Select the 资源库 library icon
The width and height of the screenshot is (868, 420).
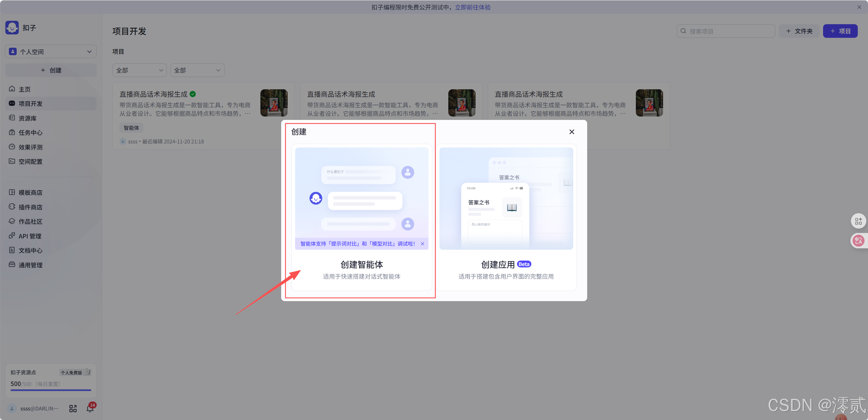coord(12,118)
